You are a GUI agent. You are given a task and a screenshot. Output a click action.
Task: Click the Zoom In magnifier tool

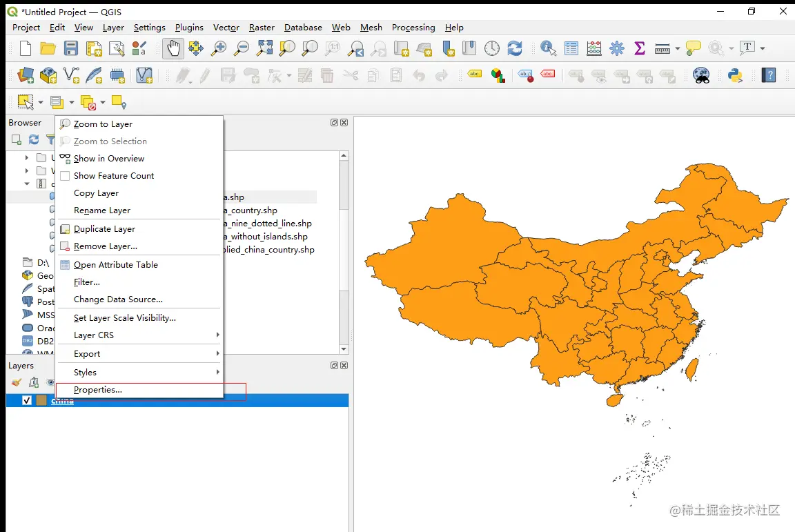(219, 49)
